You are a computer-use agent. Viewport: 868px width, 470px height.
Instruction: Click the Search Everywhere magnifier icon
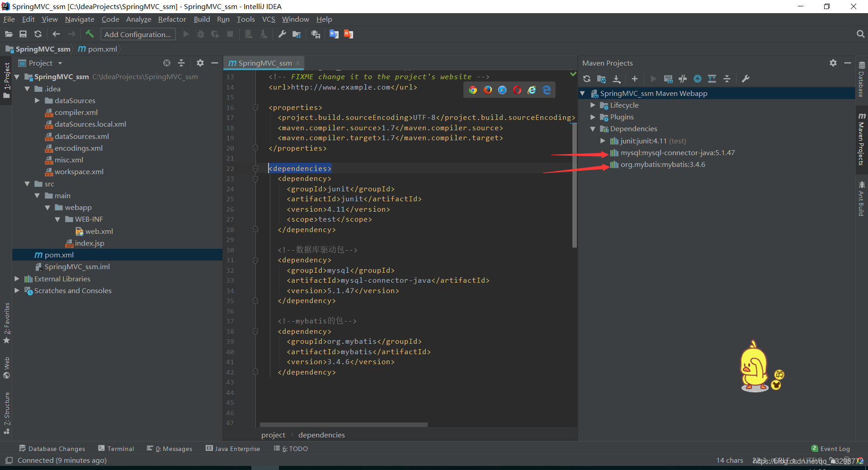pos(860,34)
